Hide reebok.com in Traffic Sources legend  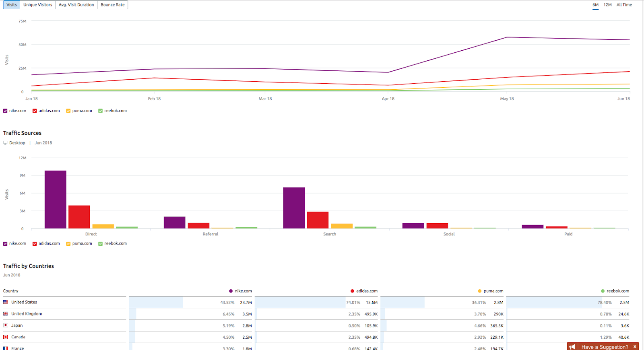pos(101,244)
